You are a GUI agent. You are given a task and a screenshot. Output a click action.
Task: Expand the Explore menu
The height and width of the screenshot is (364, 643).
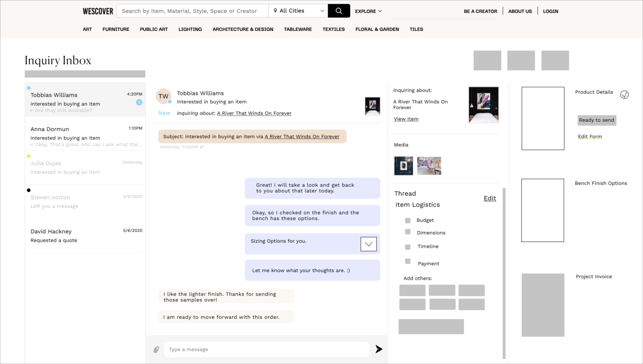pyautogui.click(x=368, y=11)
